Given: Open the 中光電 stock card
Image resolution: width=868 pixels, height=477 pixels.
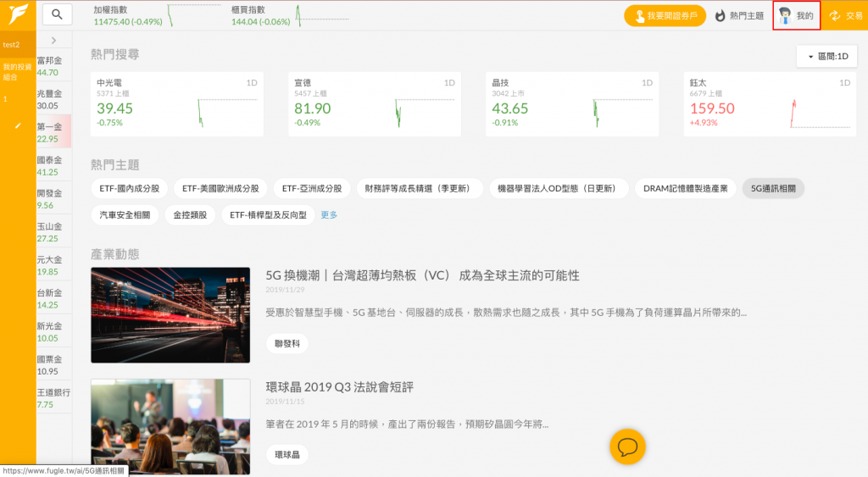Looking at the screenshot, I should [176, 104].
